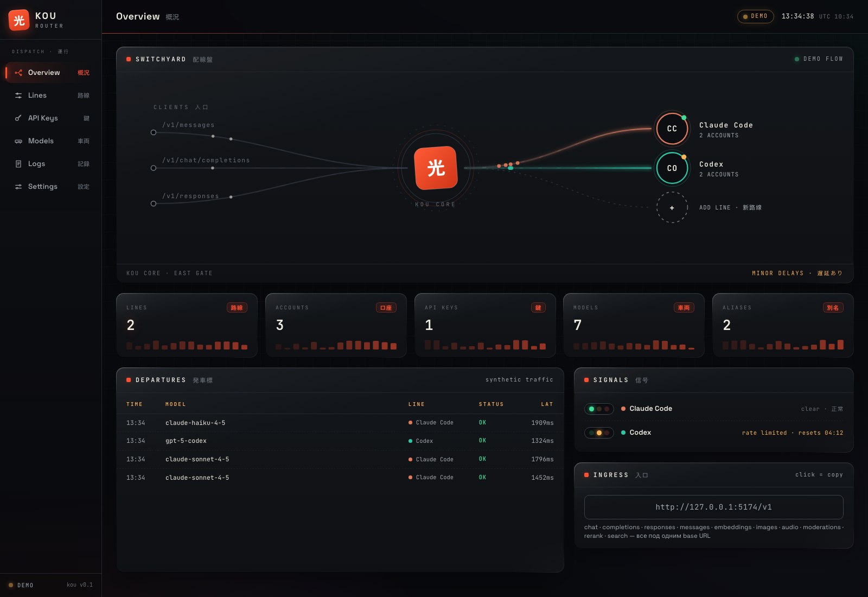Go to Settings in sidebar
868x597 pixels.
(x=51, y=187)
